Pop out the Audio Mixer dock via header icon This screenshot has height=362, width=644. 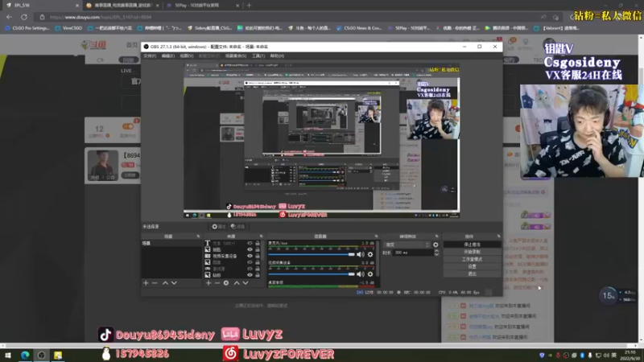(x=376, y=237)
